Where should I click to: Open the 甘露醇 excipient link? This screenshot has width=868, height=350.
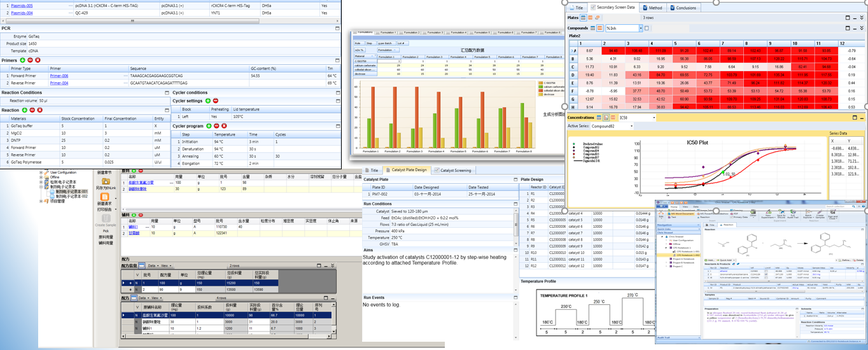click(x=133, y=234)
